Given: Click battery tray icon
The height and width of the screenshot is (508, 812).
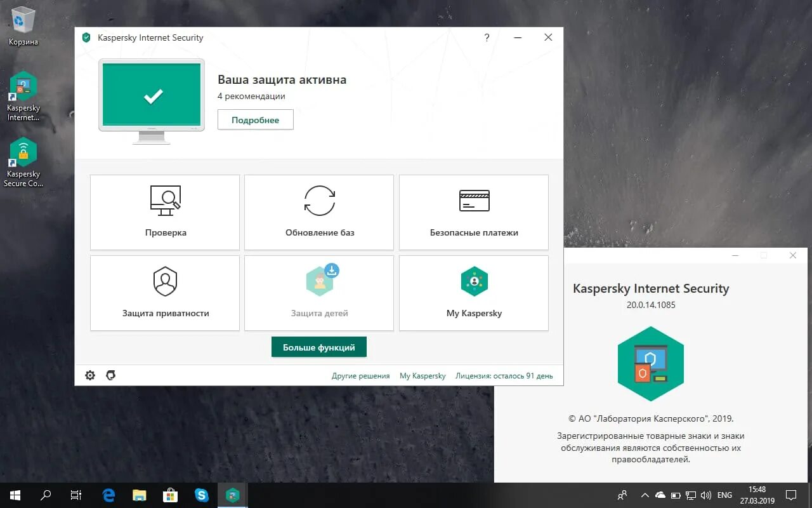Looking at the screenshot, I should click(676, 495).
